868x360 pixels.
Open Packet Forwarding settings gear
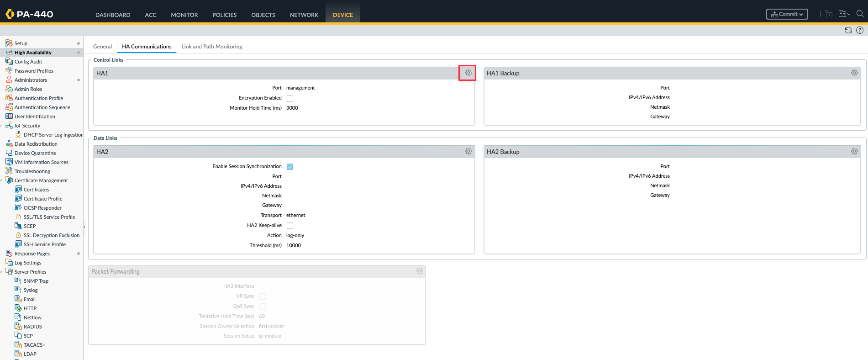pyautogui.click(x=419, y=271)
